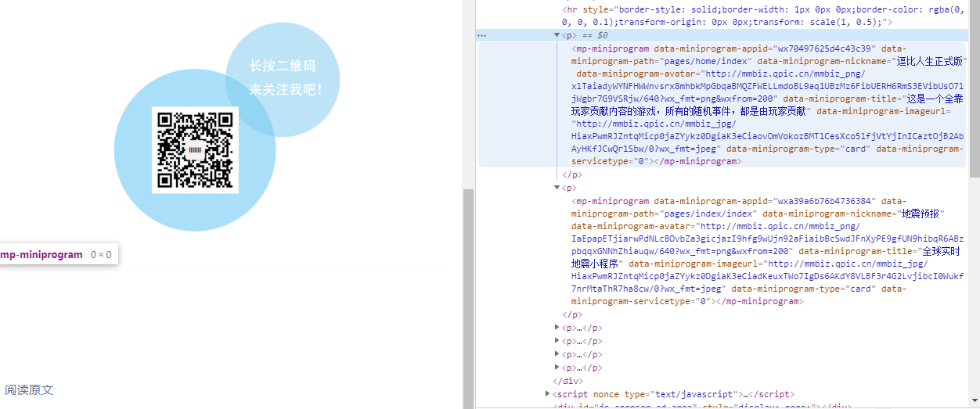The height and width of the screenshot is (409, 980).
Task: Collapse the selected <p> == $0 node
Action: pyautogui.click(x=557, y=35)
